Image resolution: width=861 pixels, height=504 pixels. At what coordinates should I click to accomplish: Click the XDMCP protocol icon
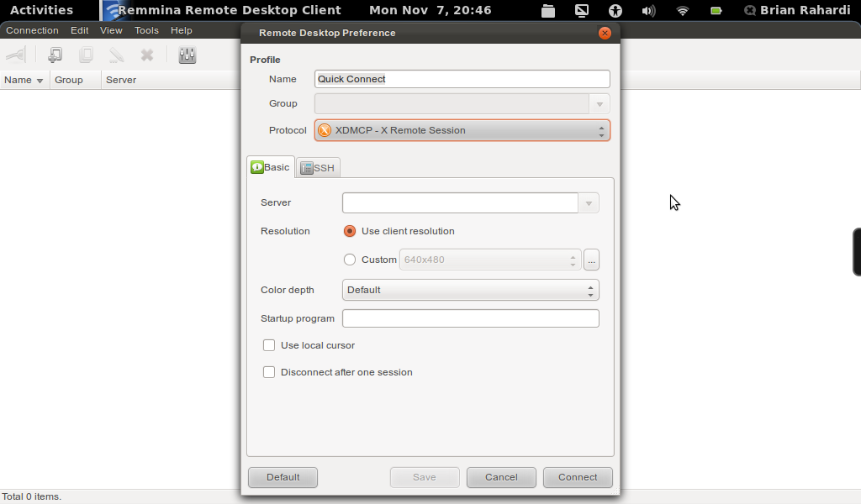pyautogui.click(x=325, y=130)
